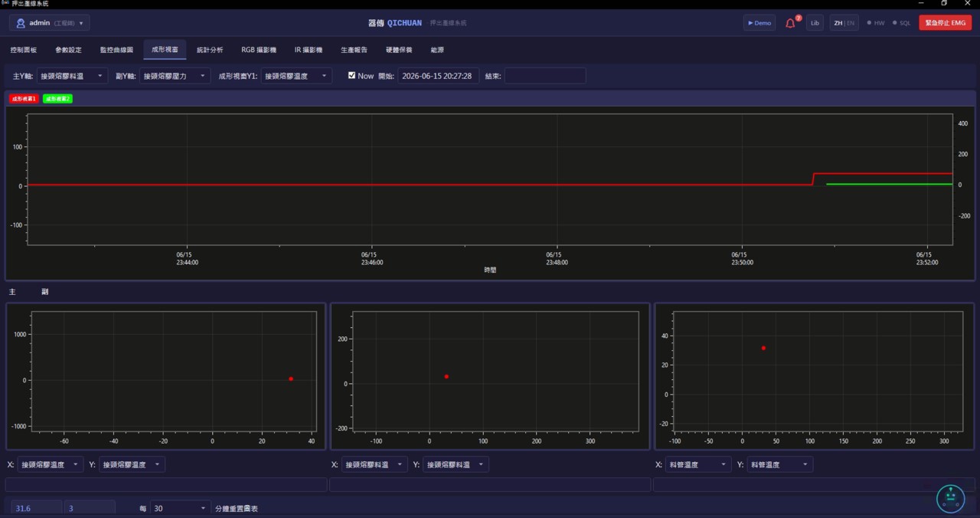The image size is (980, 518).
Task: Open the 副Y軸 接頭熔膠壓力 dropdown
Action: pyautogui.click(x=175, y=76)
